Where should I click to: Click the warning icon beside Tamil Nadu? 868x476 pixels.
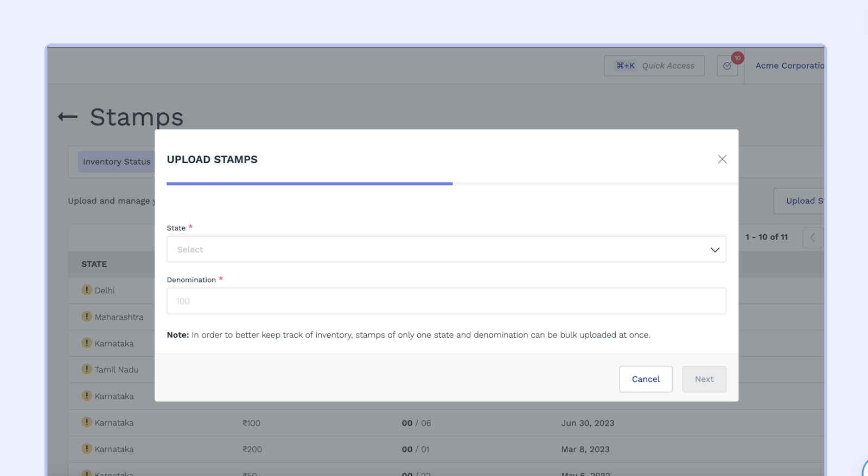tap(87, 369)
